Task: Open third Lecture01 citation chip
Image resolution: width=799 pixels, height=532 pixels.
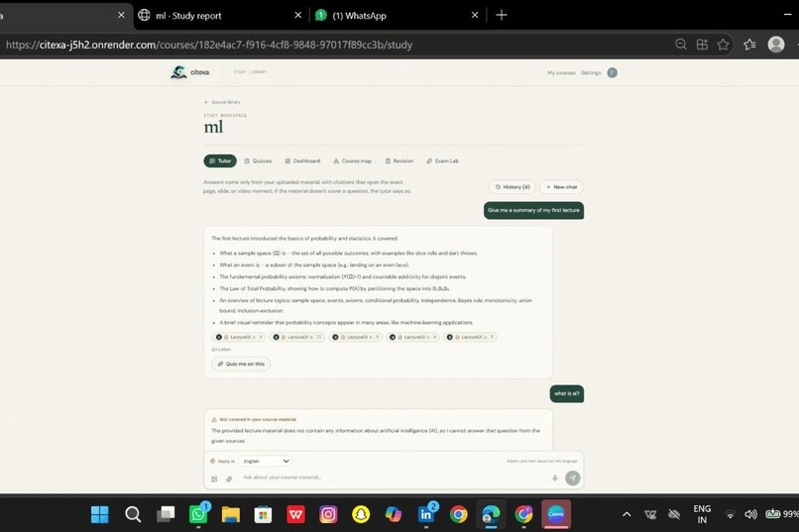Action: tap(355, 337)
